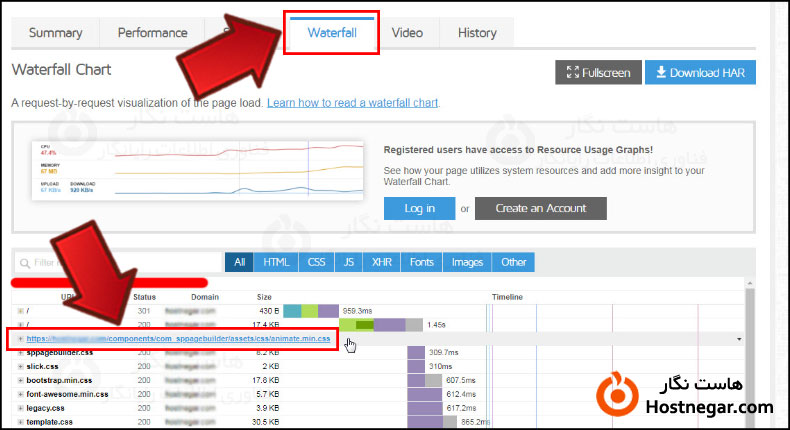Click the Status column header

tap(145, 297)
